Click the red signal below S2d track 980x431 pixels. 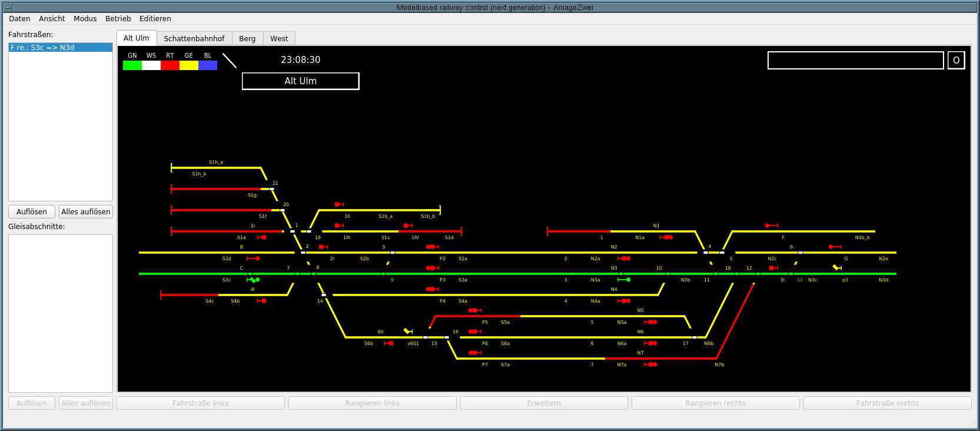pos(254,258)
